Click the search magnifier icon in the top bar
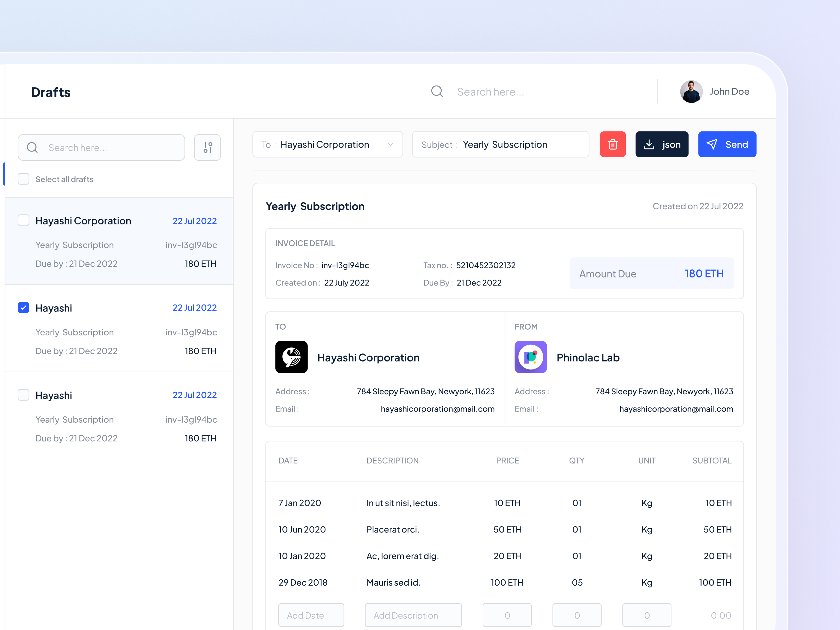Image resolution: width=840 pixels, height=630 pixels. point(437,91)
